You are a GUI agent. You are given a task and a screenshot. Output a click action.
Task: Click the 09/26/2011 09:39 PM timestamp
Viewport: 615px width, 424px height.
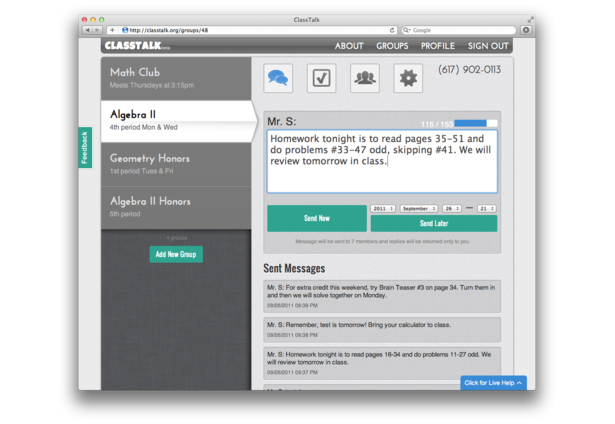pos(292,306)
